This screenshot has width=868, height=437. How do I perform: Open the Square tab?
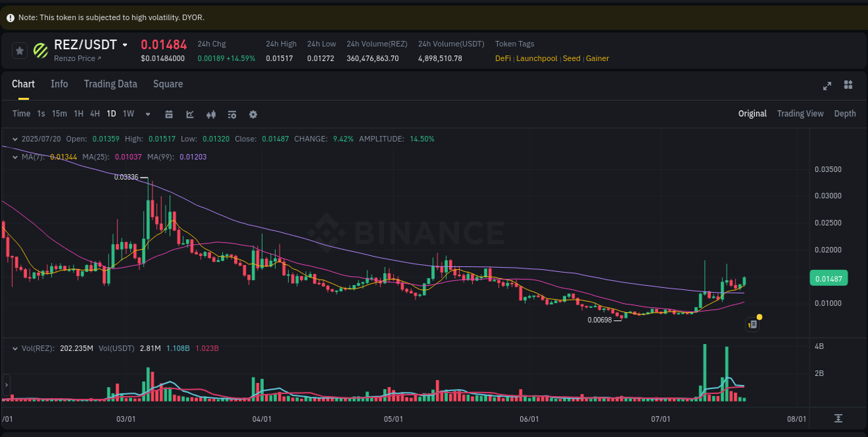point(168,84)
